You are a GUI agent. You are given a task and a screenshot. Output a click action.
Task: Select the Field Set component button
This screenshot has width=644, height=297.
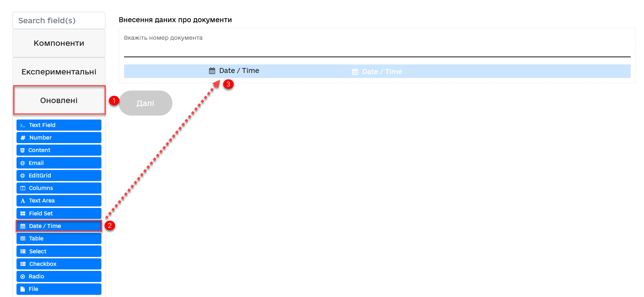[x=59, y=213]
